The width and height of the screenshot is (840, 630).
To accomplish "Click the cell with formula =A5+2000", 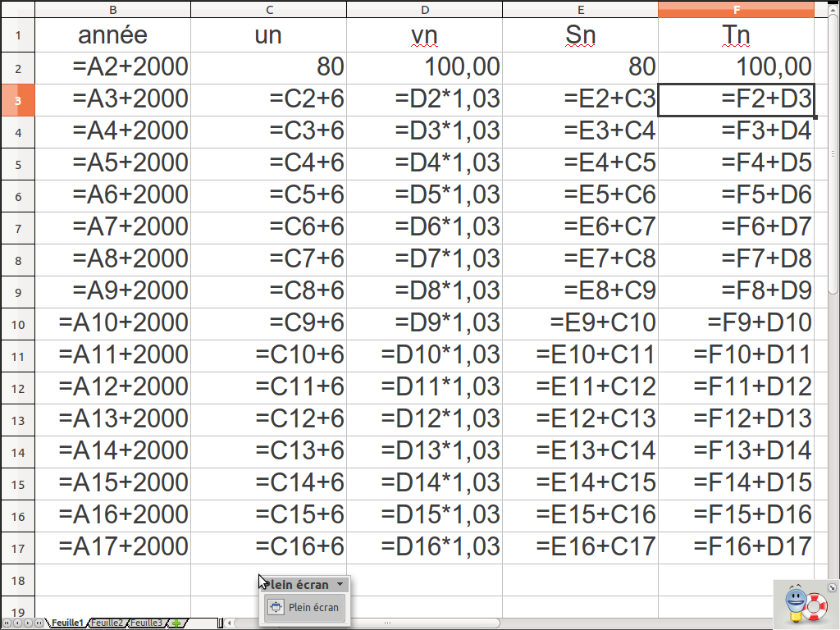I will click(x=112, y=162).
